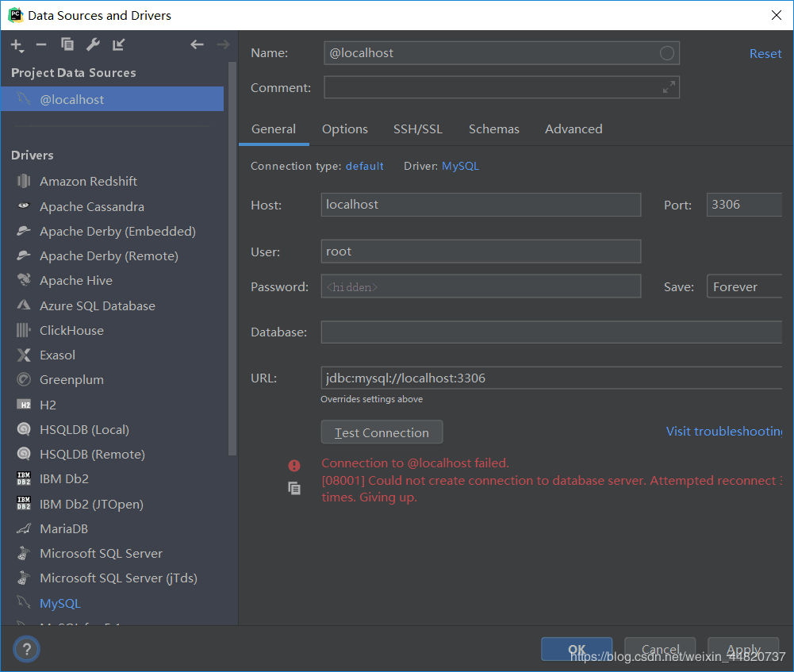Click the red connection error icon
Viewport: 794px width, 672px height.
pyautogui.click(x=294, y=466)
